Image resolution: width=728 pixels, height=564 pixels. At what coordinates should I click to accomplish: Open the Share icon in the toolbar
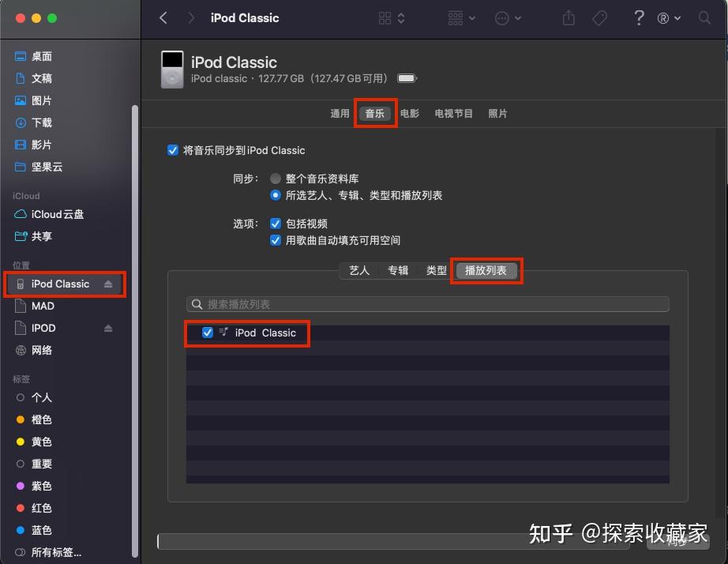569,17
